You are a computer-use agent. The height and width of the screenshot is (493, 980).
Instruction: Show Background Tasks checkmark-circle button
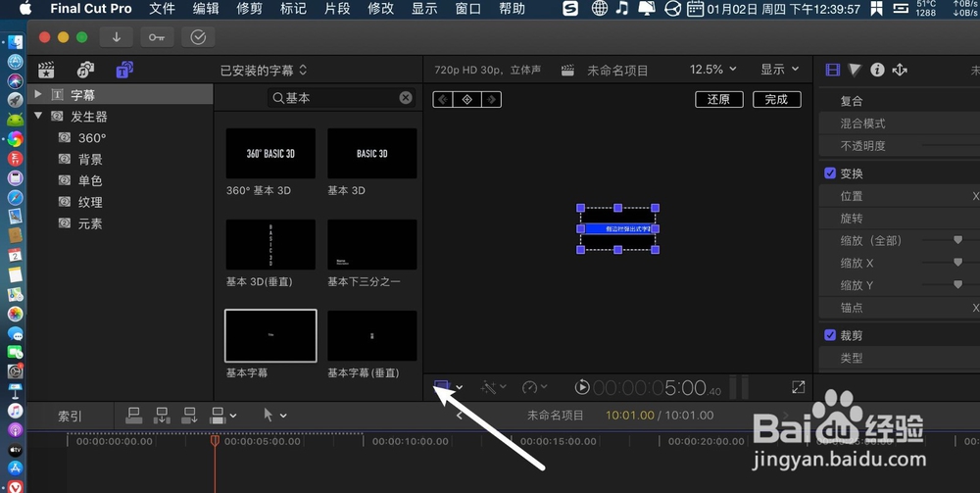coord(198,37)
